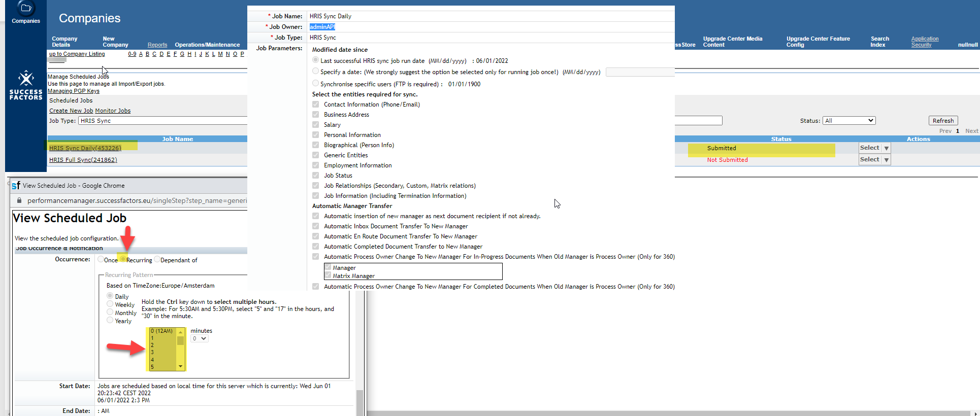Click the SuccessFactors logo in sidebar
Screen dimensions: 980x416
(26, 86)
